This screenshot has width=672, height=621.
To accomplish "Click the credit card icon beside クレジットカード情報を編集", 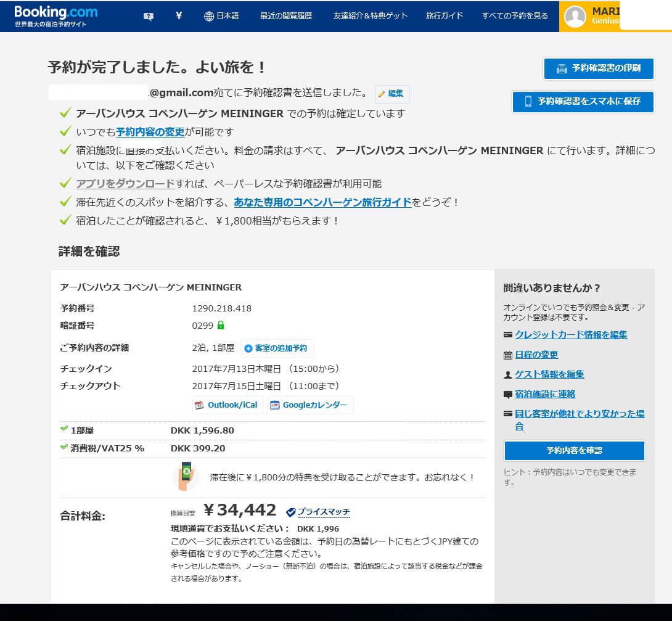I will pyautogui.click(x=508, y=335).
